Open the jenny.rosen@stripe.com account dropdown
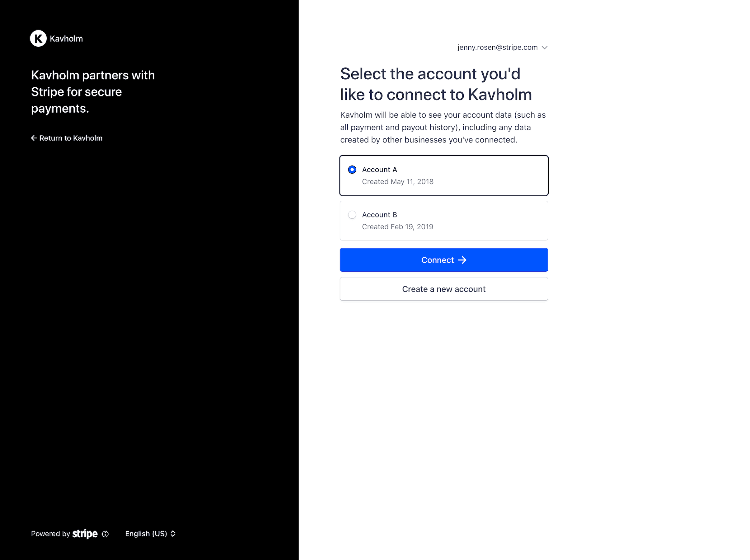The image size is (750, 560). point(502,48)
